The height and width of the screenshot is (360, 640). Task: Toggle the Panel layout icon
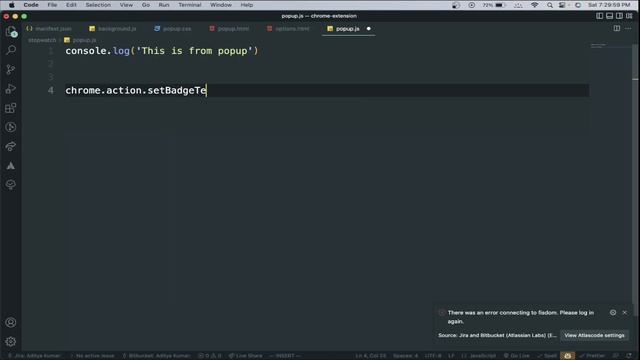pos(609,16)
